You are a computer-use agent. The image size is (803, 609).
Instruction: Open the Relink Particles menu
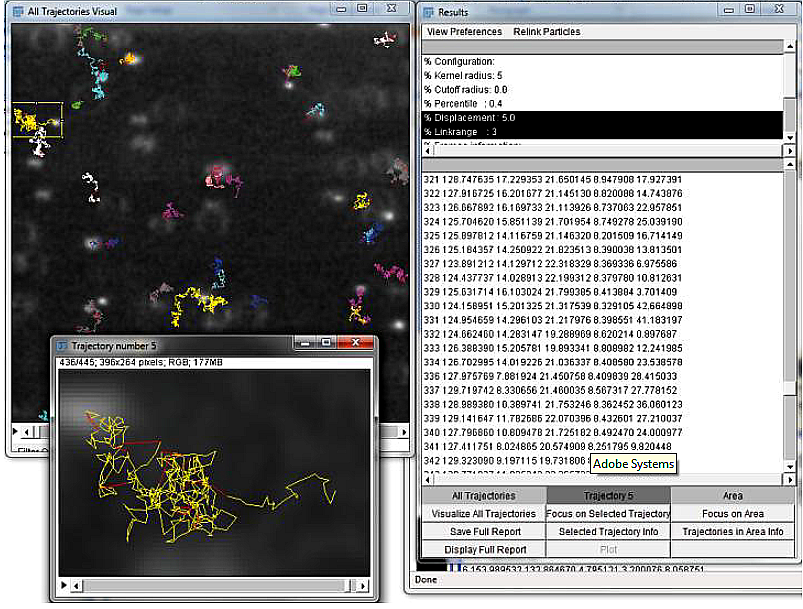coord(547,32)
